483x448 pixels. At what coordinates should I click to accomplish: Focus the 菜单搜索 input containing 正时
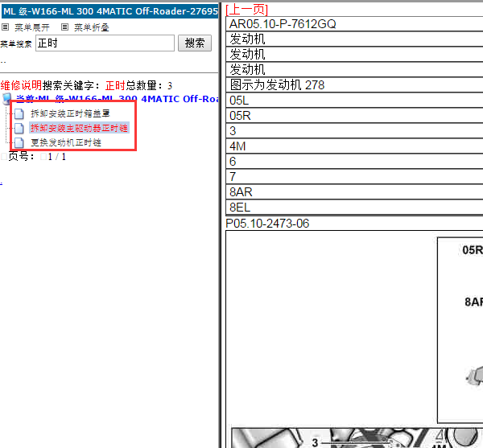[105, 43]
